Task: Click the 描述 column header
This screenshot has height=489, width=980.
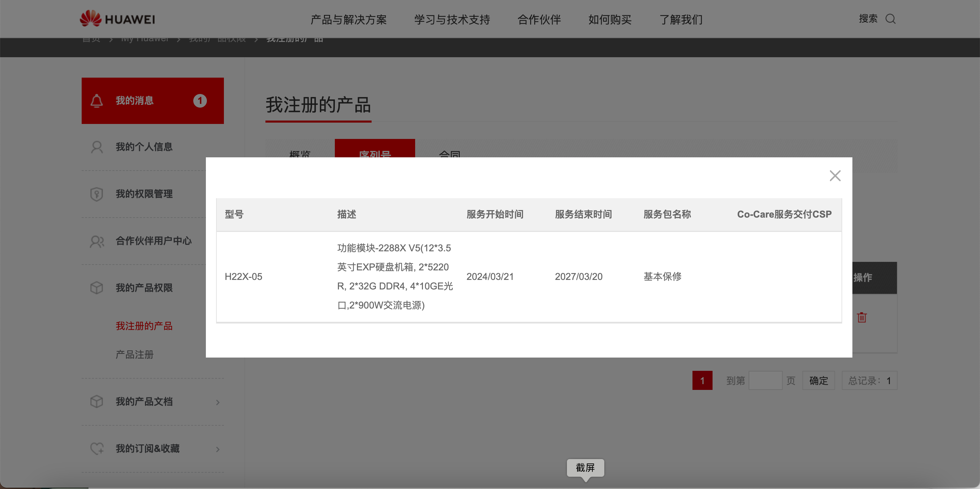Action: pos(347,215)
